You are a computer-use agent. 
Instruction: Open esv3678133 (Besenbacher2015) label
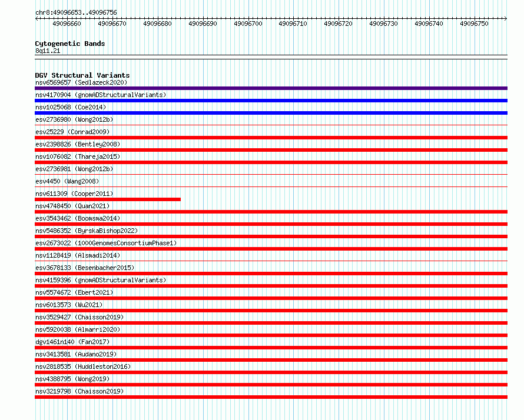[85, 268]
